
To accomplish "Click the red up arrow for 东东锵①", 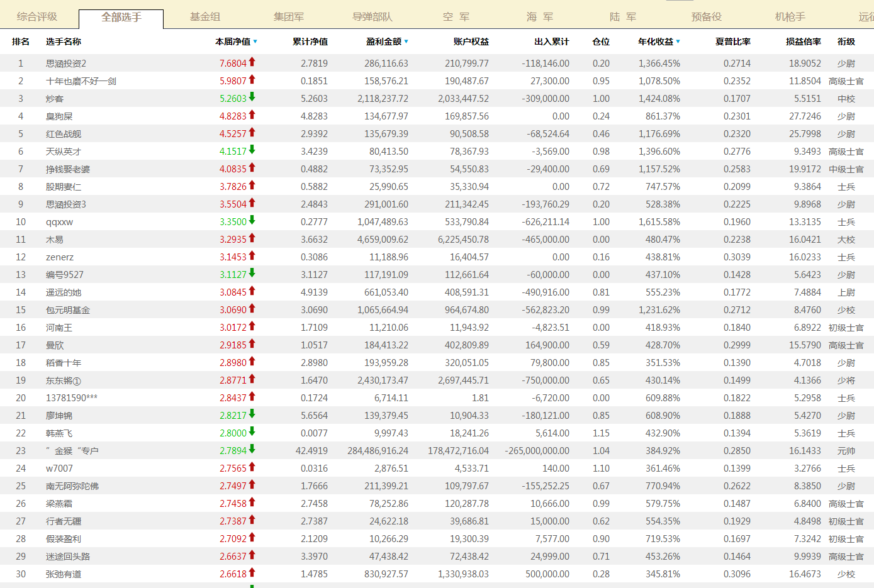I will point(252,379).
